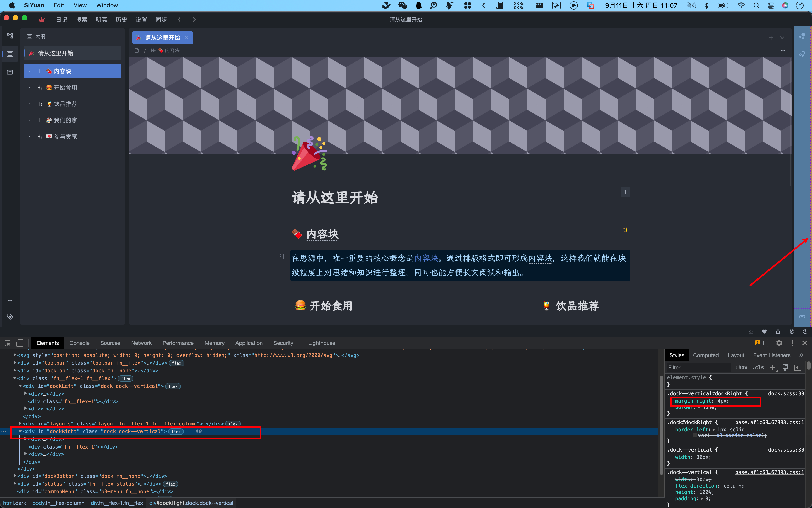Click the 设置 toolbar button
Viewport: 812px width, 508px height.
141,20
